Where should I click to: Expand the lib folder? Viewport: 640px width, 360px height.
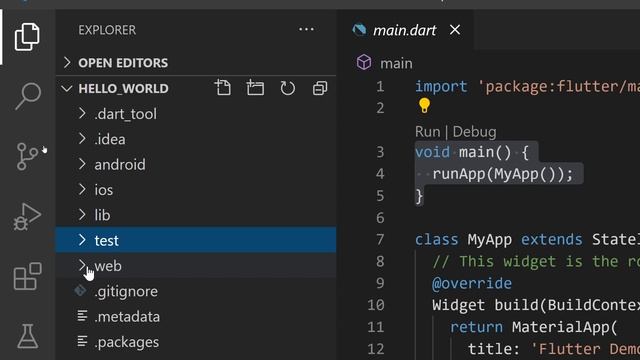[x=196, y=215]
